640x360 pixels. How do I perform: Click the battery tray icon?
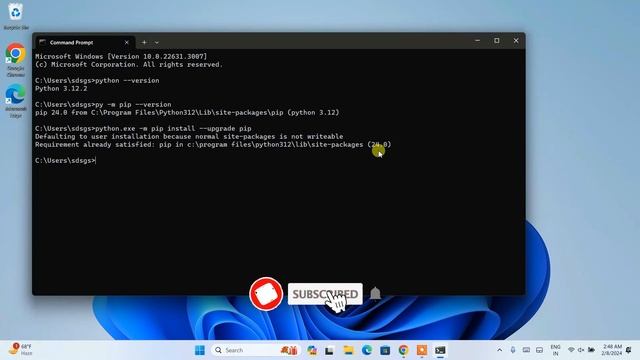coord(591,350)
